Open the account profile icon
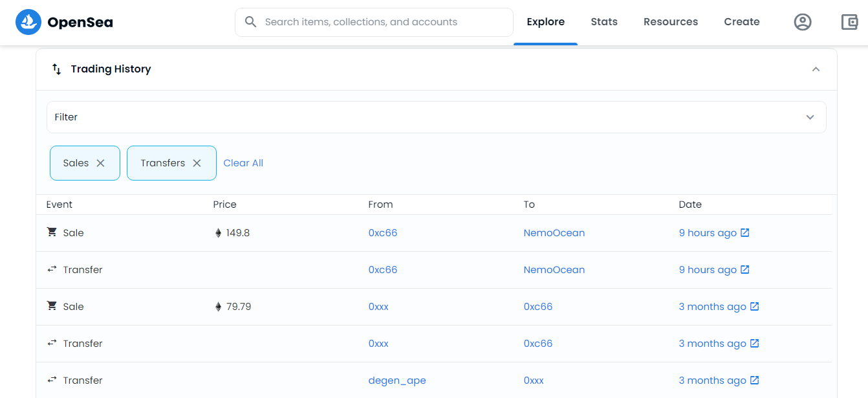868x398 pixels. (803, 22)
